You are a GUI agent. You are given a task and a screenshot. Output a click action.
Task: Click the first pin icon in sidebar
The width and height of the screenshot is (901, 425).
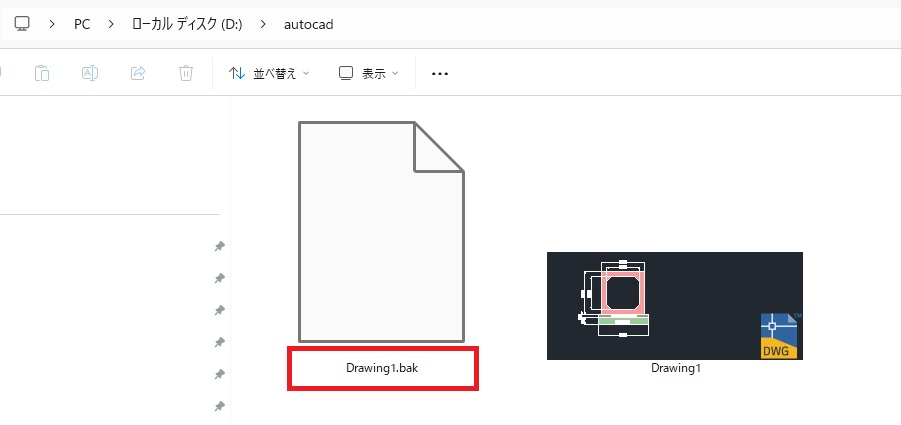(x=219, y=246)
